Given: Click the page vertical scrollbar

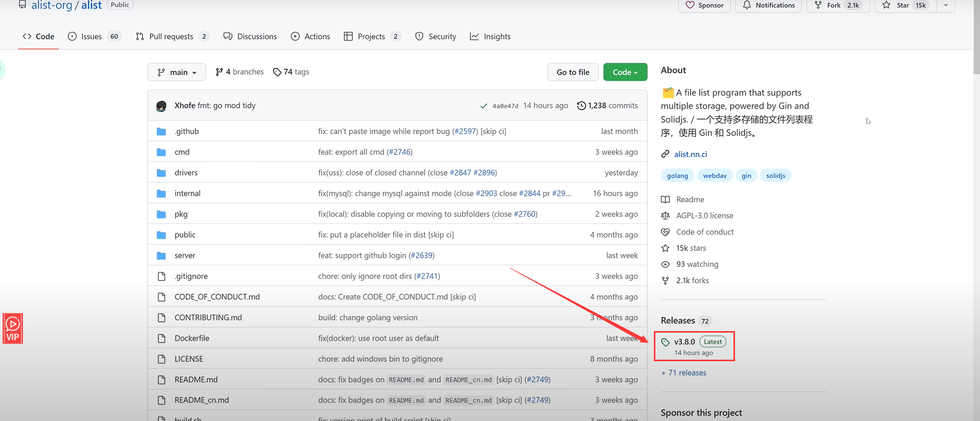Looking at the screenshot, I should (x=976, y=37).
